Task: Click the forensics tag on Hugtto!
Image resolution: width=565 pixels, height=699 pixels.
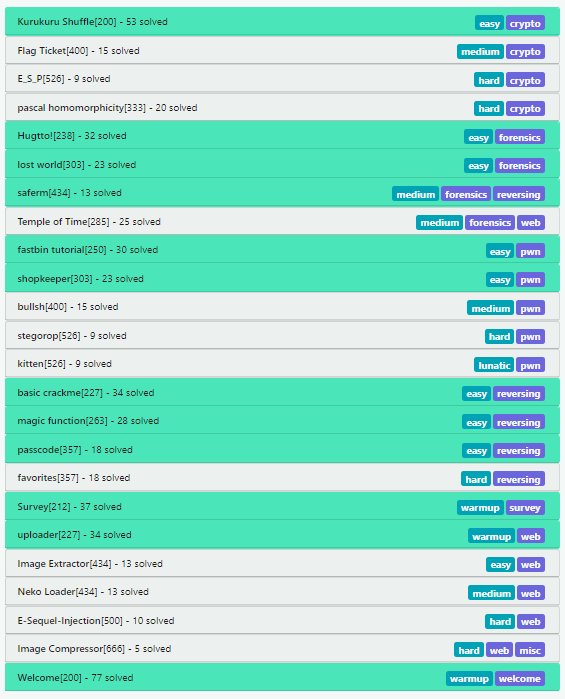Action: point(520,137)
